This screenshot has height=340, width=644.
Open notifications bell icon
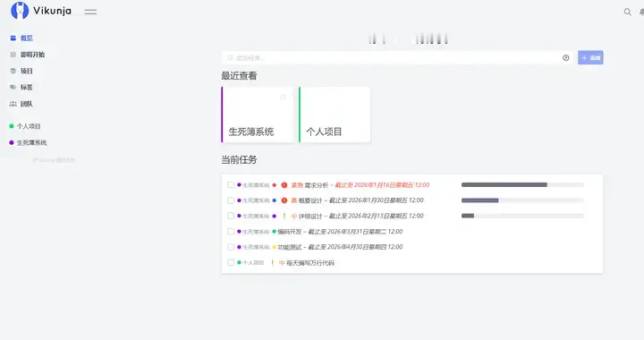641,12
